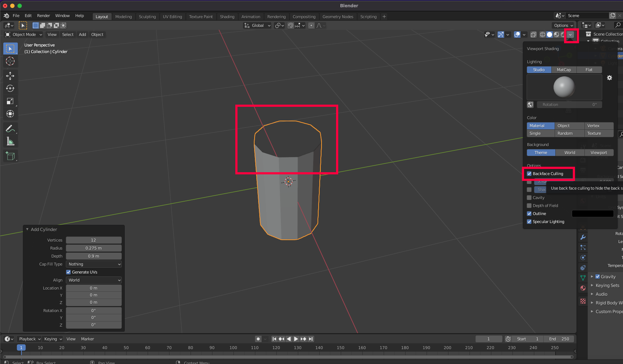Select the Rotate tool
Viewport: 623px width, 364px height.
(10, 89)
